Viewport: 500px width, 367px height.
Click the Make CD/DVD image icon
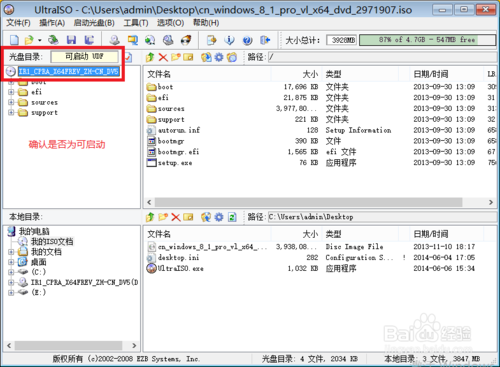pos(115,40)
